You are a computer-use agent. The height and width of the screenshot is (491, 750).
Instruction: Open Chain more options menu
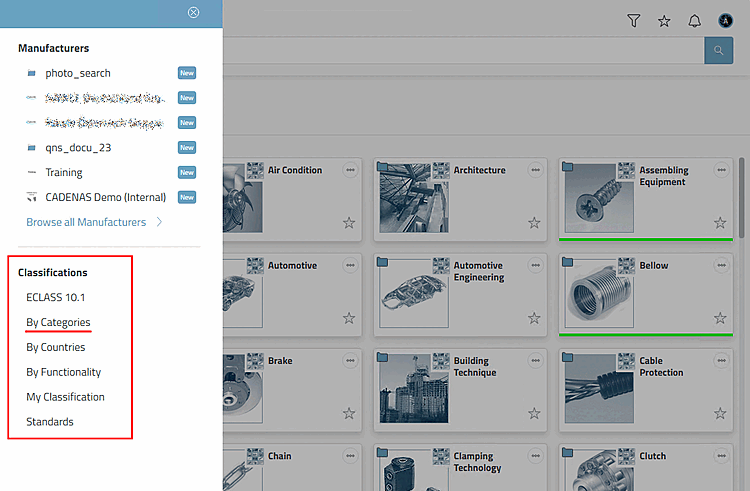coord(351,456)
